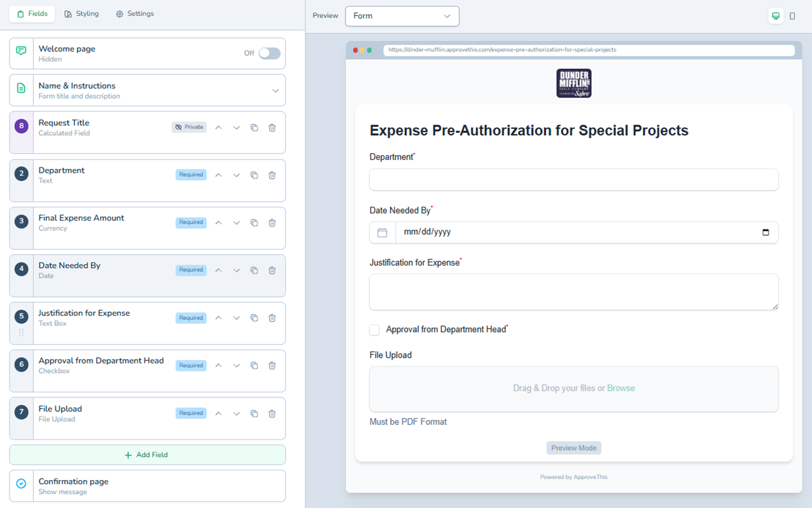Duplicate the Justification for Expense field
The width and height of the screenshot is (812, 508).
pyautogui.click(x=254, y=317)
